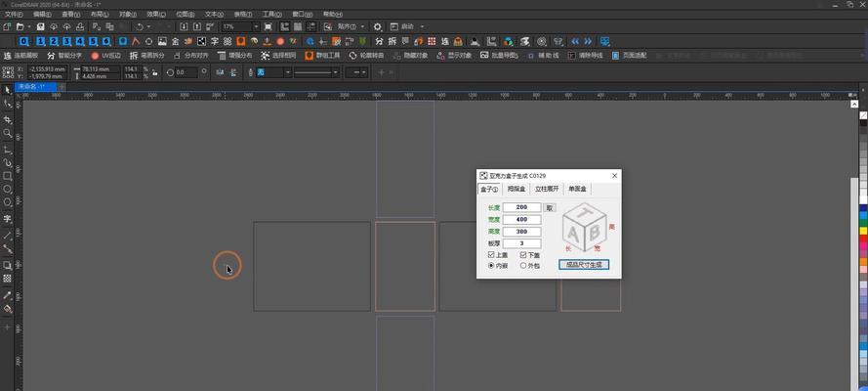Click the 分 plugin icon in plugin toolbar

(379, 41)
